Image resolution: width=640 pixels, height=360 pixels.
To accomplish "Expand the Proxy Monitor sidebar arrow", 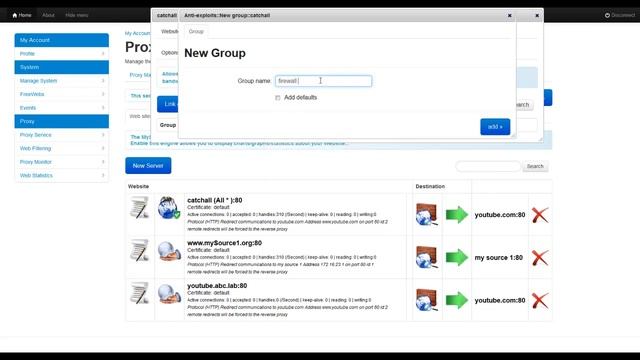I will (x=103, y=162).
